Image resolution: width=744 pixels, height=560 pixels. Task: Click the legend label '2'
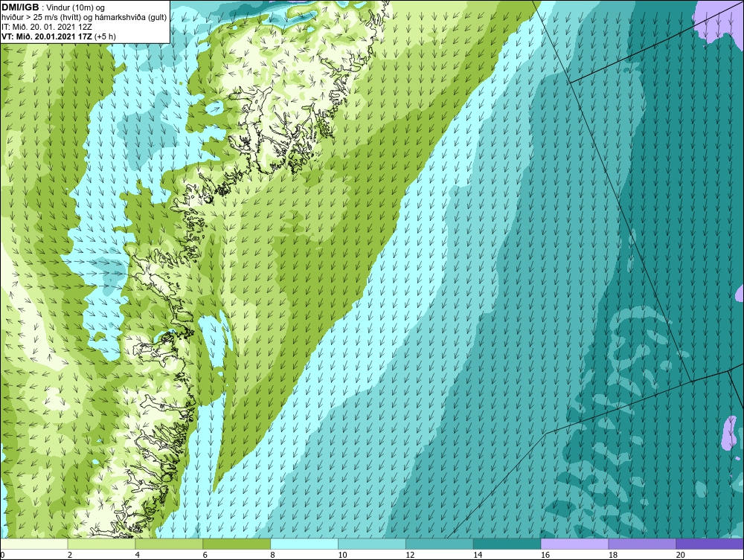[70, 555]
